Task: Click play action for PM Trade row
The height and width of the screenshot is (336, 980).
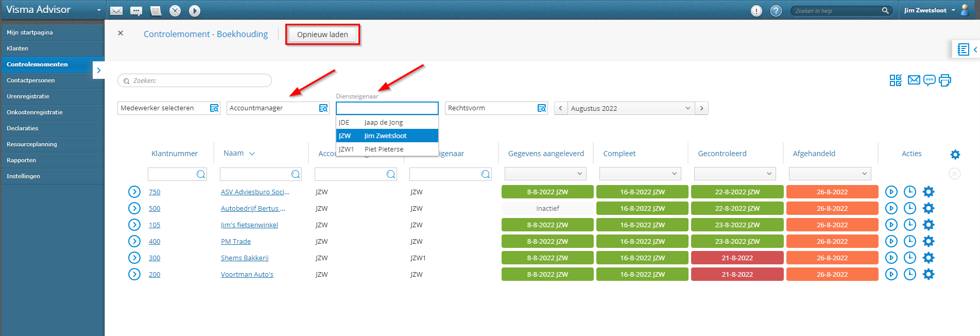Action: coord(891,241)
